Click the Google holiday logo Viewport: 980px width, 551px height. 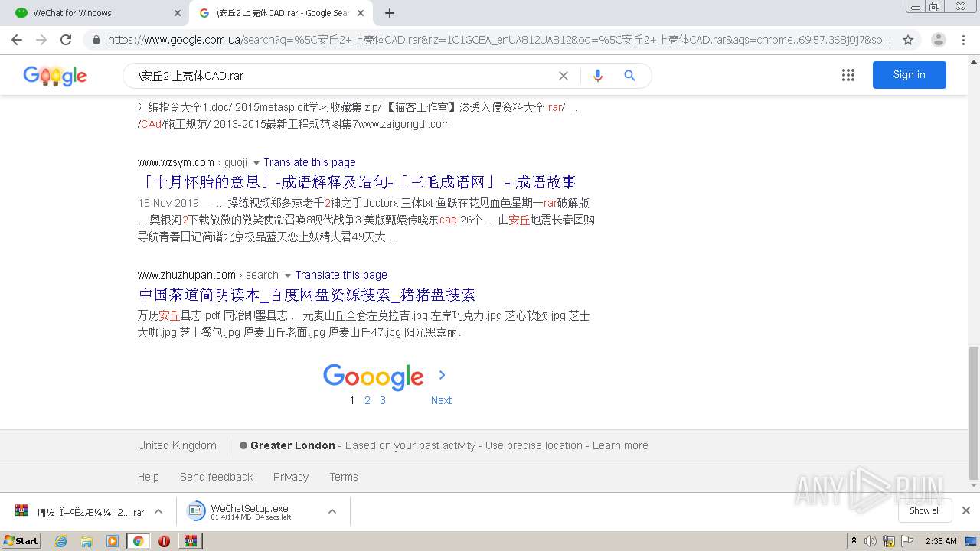pyautogui.click(x=55, y=76)
